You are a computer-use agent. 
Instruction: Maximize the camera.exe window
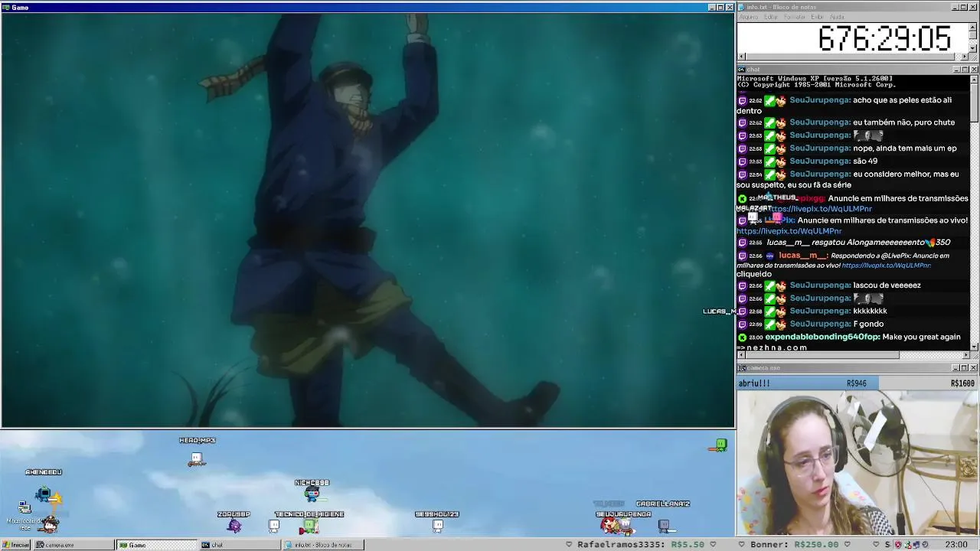click(965, 368)
